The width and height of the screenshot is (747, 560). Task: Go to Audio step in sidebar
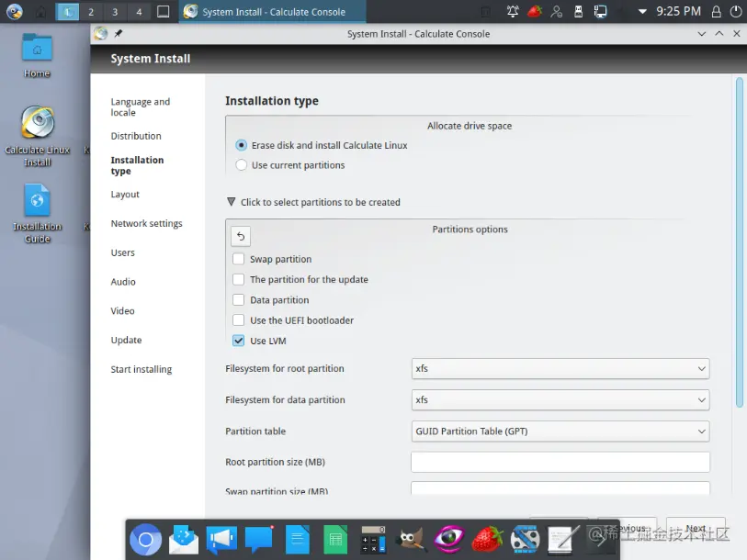point(123,282)
